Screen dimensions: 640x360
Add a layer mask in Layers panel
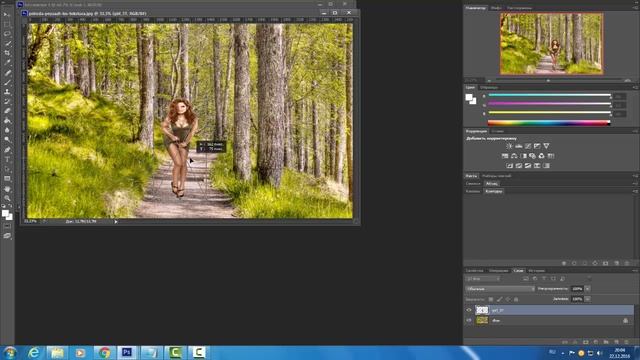click(x=585, y=342)
